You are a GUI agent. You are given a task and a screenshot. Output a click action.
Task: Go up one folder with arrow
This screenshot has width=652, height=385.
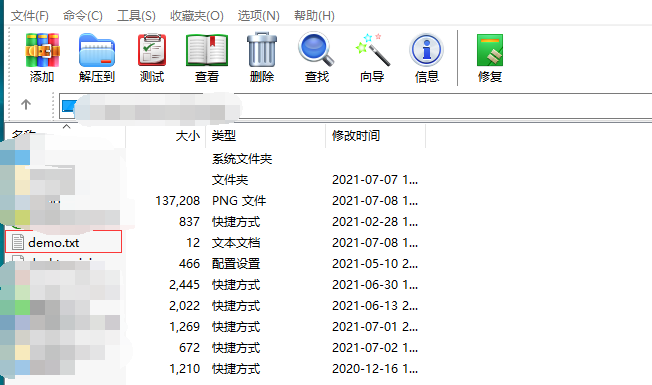pyautogui.click(x=26, y=104)
